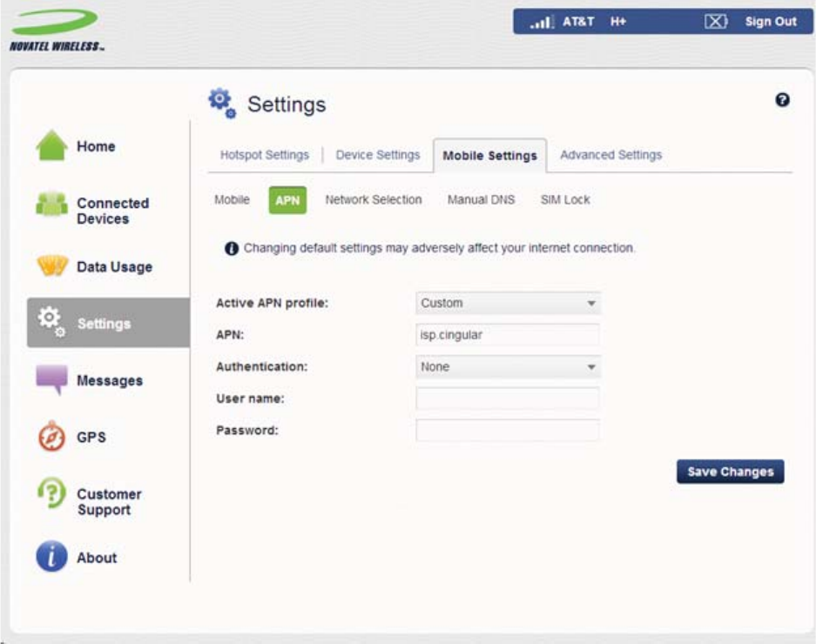Click the purple Messages speech bubble icon
Screen dimensions: 816x644
[x=51, y=379]
